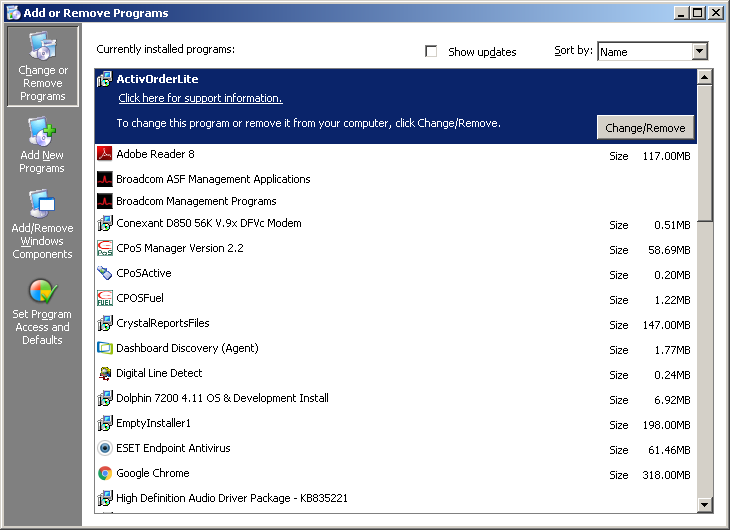730x530 pixels.
Task: Select Dolphin 7200 4.11 OS & Development Install
Action: click(x=395, y=399)
